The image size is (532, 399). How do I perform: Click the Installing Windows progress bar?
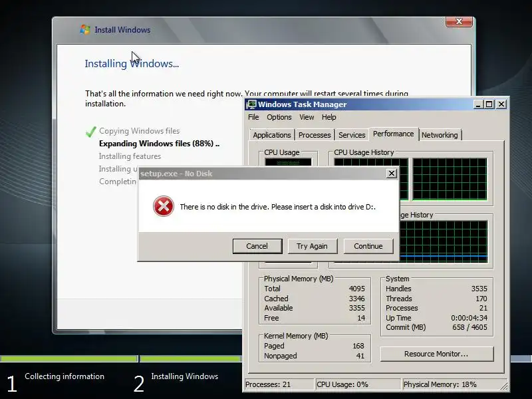[x=191, y=358]
